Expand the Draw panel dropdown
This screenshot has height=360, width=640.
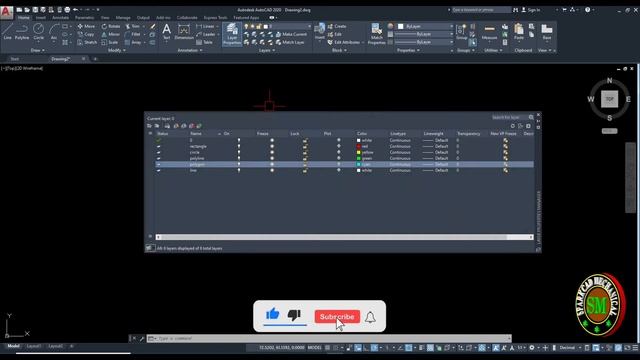click(38, 50)
